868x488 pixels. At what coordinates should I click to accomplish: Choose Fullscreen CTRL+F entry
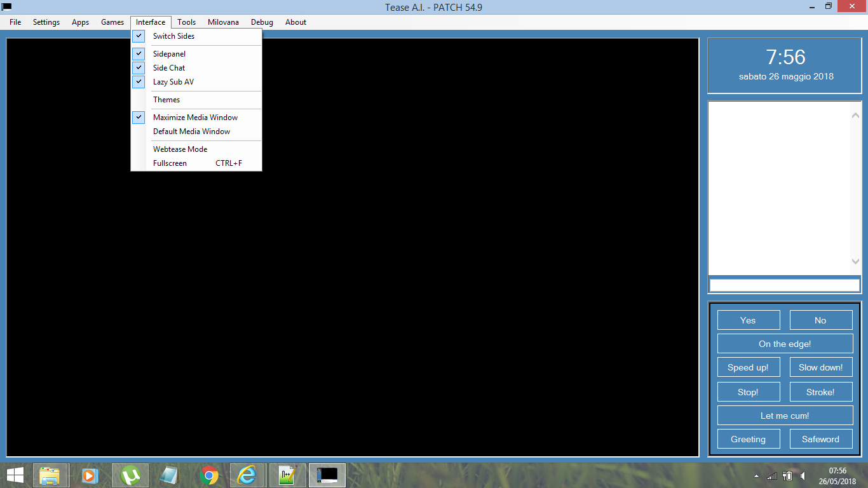(x=196, y=163)
